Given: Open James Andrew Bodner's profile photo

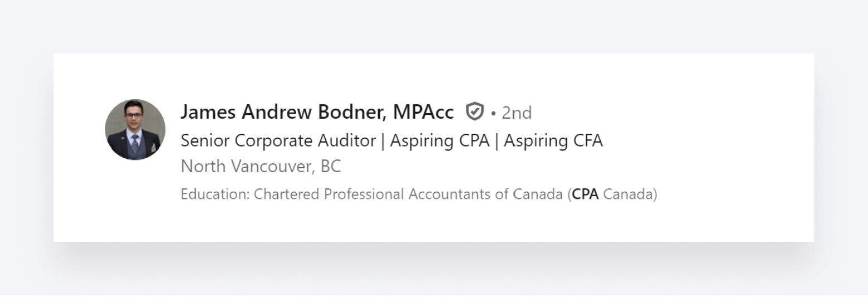Looking at the screenshot, I should (x=135, y=130).
